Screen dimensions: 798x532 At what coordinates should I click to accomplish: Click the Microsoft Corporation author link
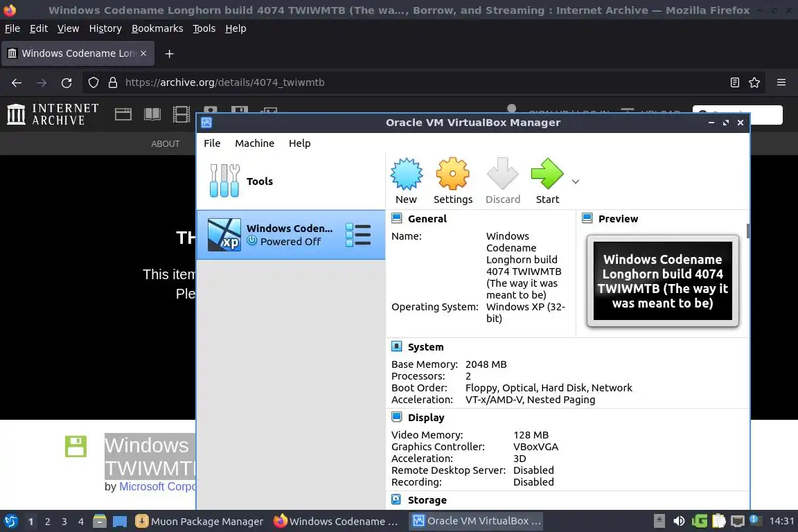[157, 487]
